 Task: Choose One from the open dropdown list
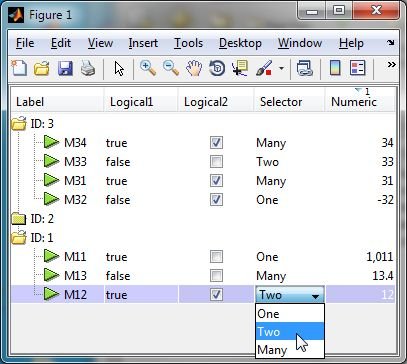pos(290,313)
